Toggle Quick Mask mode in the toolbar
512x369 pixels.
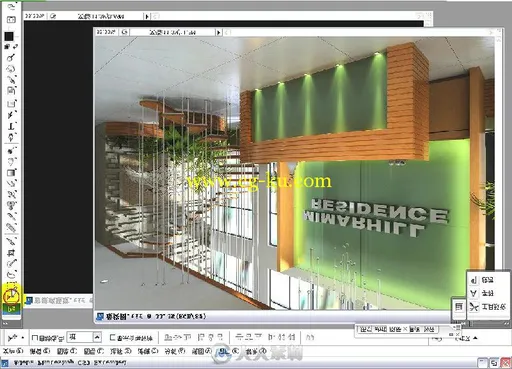click(11, 19)
